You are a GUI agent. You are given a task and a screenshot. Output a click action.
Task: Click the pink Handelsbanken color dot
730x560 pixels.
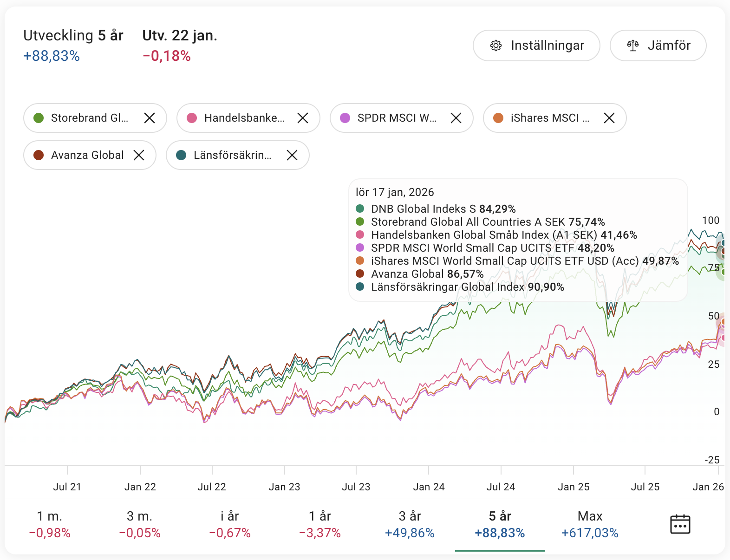(192, 118)
